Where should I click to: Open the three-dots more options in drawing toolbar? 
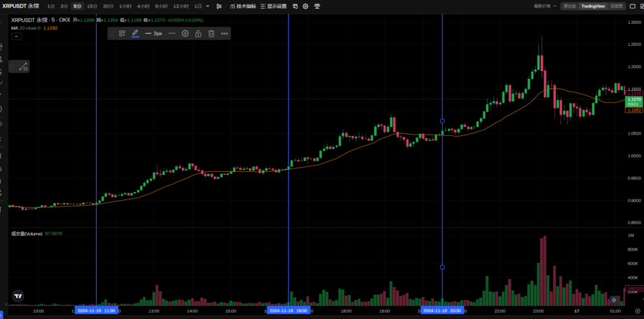click(x=225, y=33)
